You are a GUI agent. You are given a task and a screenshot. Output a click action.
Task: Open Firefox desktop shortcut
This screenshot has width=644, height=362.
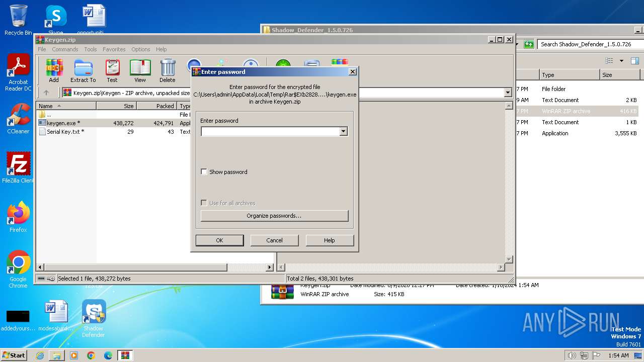click(x=18, y=217)
